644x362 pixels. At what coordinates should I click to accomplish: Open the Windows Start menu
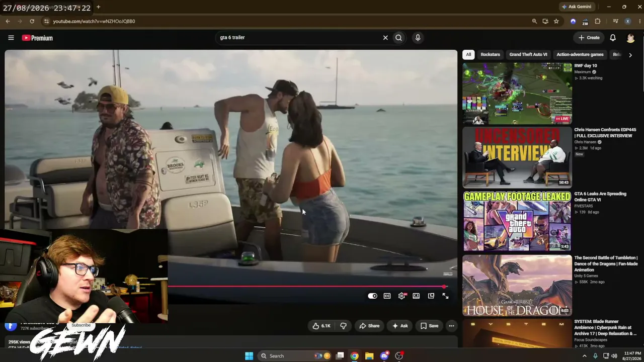tap(249, 356)
